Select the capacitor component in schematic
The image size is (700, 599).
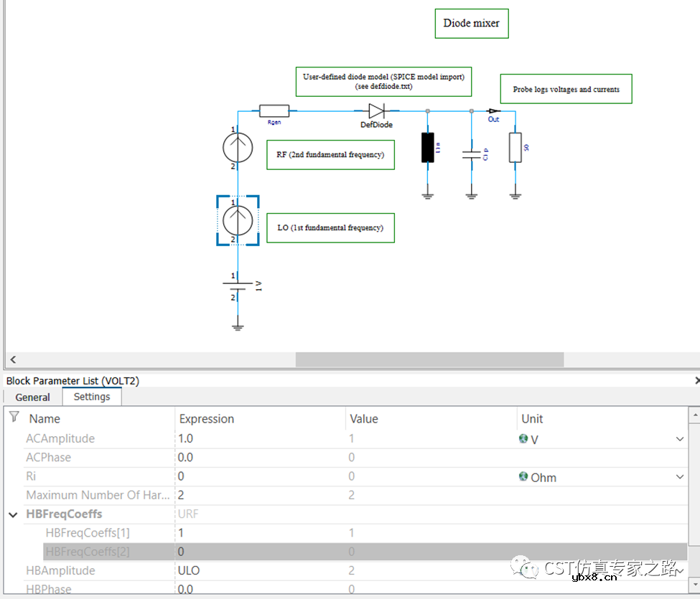pos(471,155)
